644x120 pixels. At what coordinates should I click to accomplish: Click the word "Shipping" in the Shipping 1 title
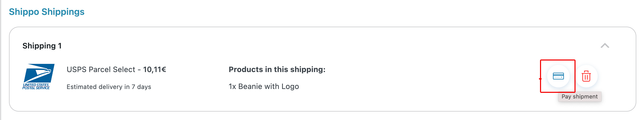click(39, 46)
